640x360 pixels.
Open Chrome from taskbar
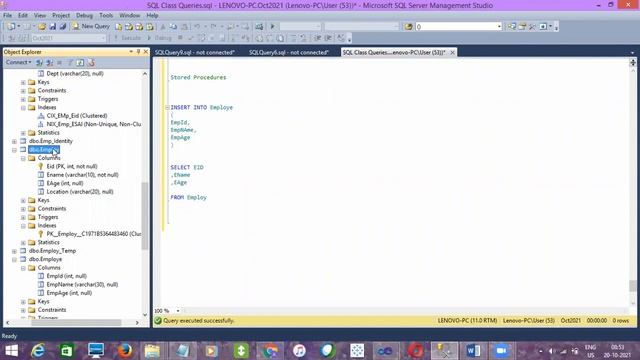(x=270, y=350)
